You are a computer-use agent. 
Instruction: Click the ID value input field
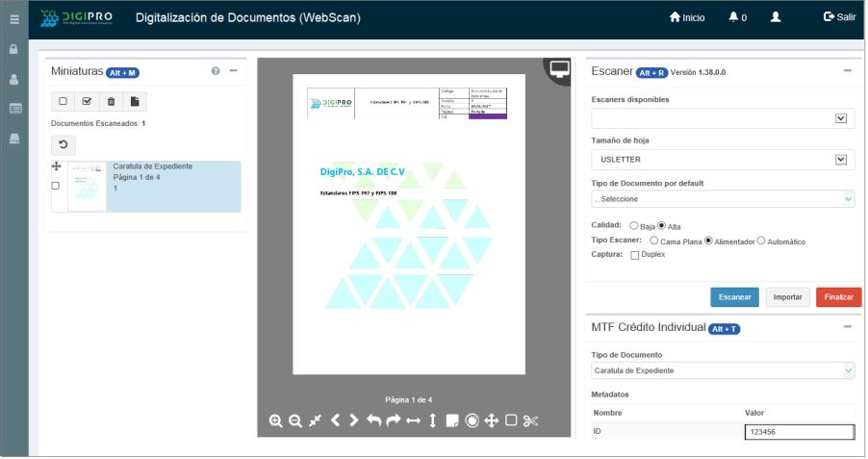[799, 433]
